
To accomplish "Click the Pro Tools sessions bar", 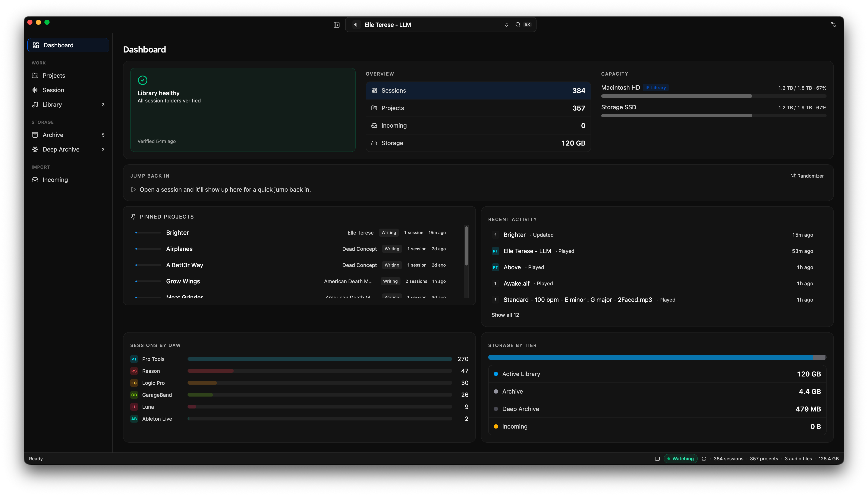I will pyautogui.click(x=320, y=359).
